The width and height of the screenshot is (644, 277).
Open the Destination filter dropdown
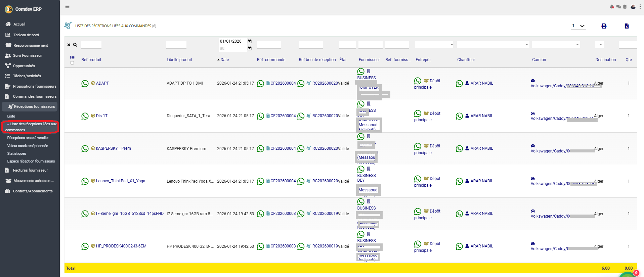tap(599, 45)
